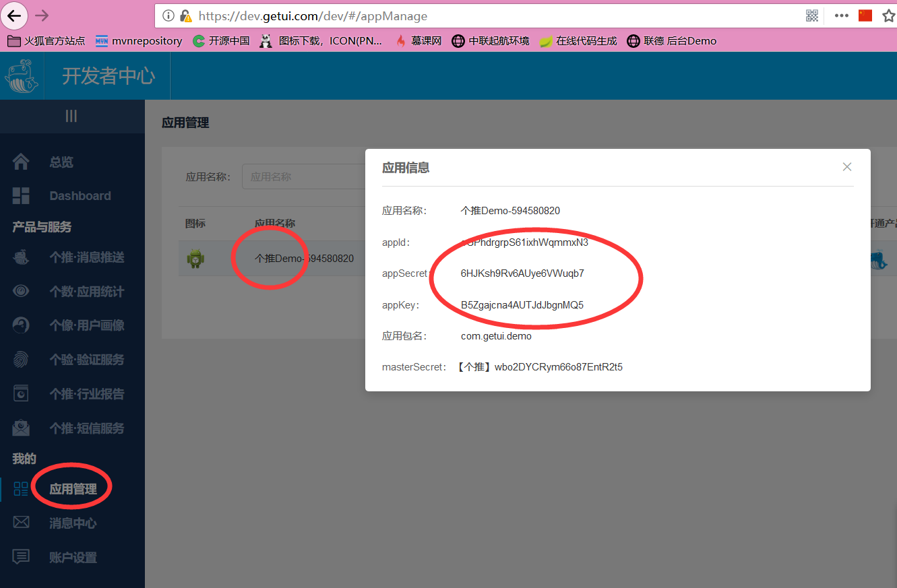Screen dimensions: 897x588
Task: Click 个推Demo-594580820 in the dialog
Action: click(510, 211)
